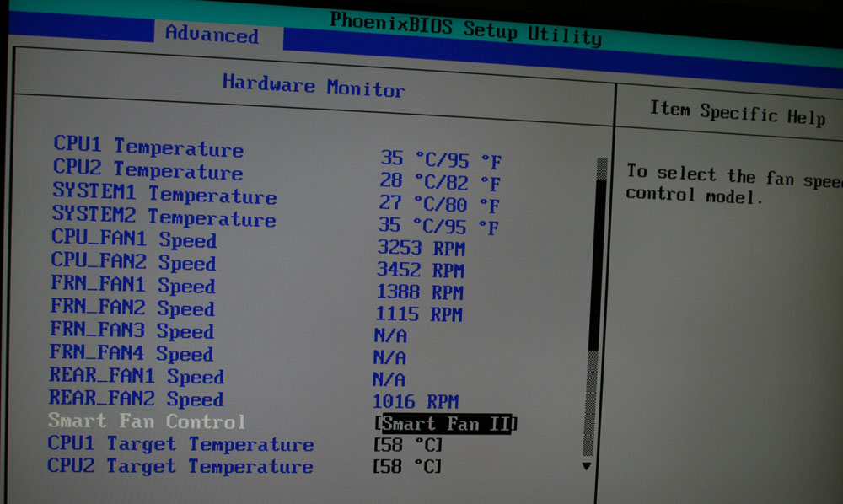Click the FRN_FAN3 N/A value
Image resolution: width=843 pixels, height=504 pixels.
(390, 335)
